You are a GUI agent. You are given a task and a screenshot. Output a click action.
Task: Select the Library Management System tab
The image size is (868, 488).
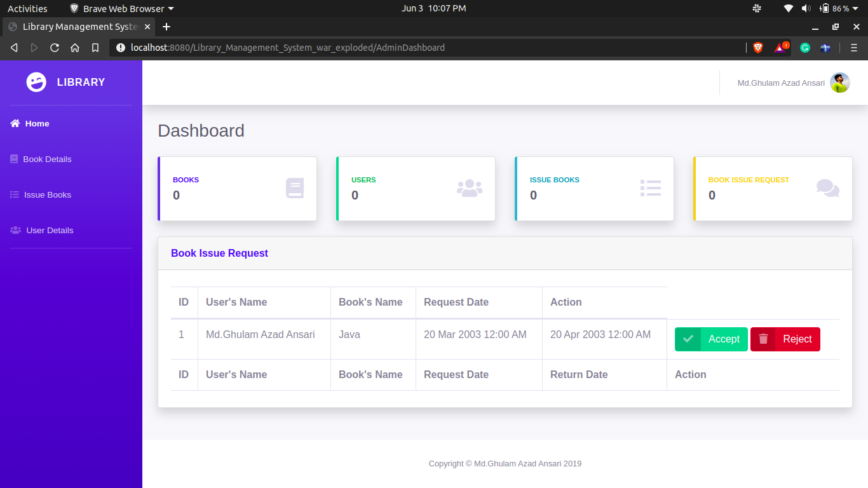78,27
